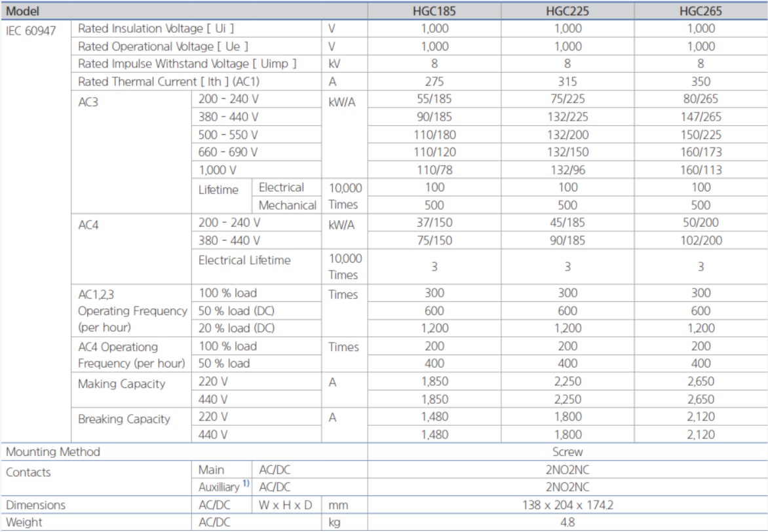768x532 pixels.
Task: Click the Weight value 4.8
Action: (x=567, y=523)
